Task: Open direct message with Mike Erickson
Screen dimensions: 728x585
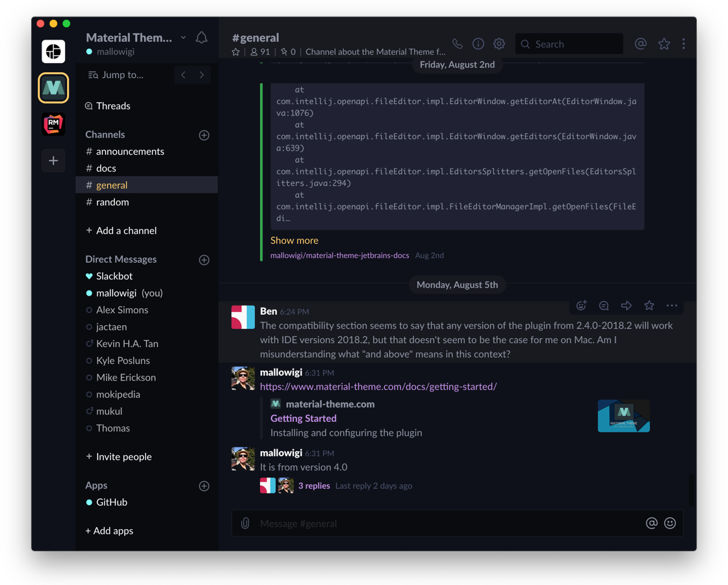Action: coord(146,378)
